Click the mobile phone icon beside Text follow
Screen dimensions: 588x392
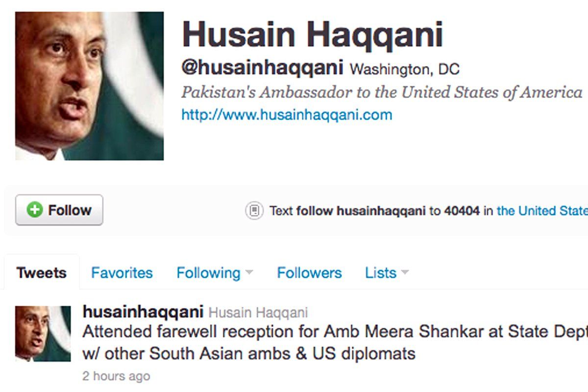pos(254,211)
